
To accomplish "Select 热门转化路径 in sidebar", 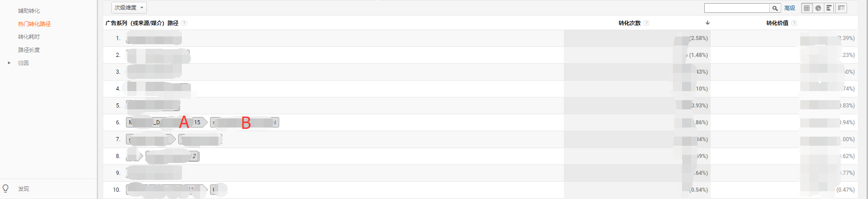I will click(35, 24).
